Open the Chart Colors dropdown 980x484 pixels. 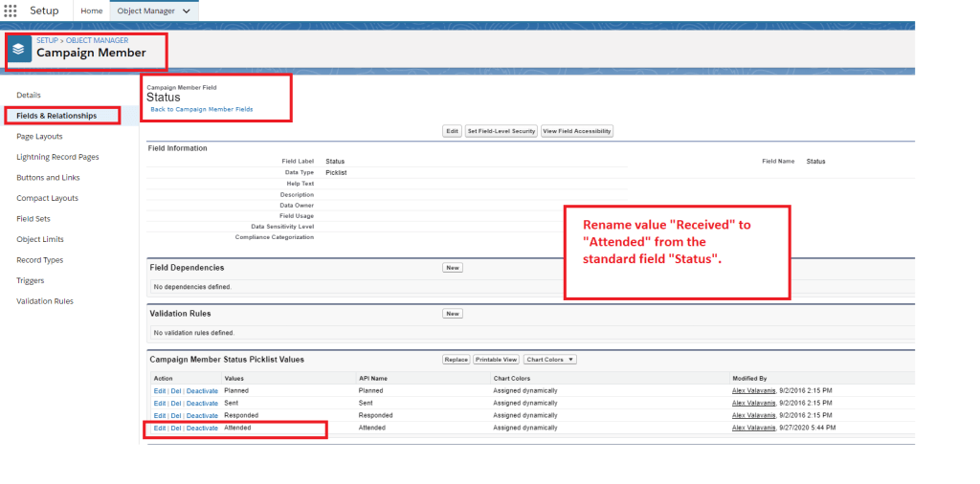click(550, 360)
